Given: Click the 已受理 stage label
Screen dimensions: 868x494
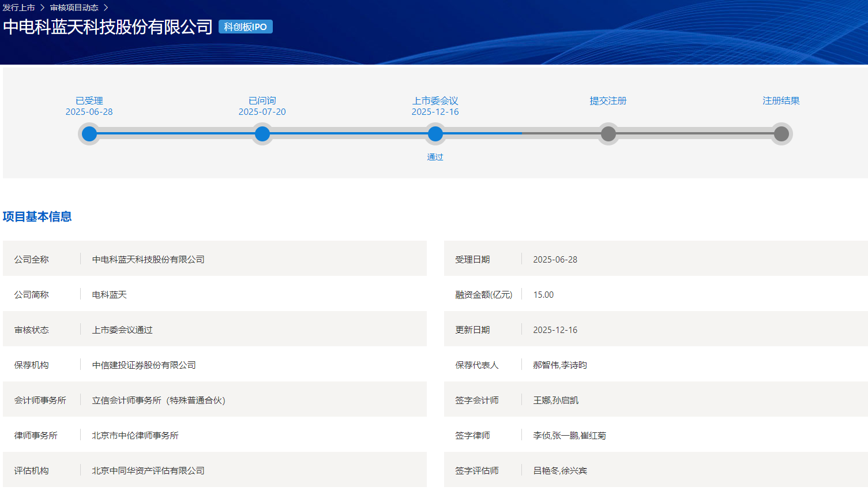Looking at the screenshot, I should pos(89,100).
